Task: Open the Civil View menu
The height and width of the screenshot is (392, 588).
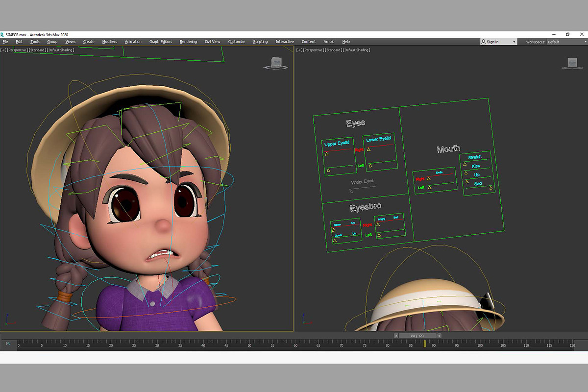Action: [x=213, y=42]
